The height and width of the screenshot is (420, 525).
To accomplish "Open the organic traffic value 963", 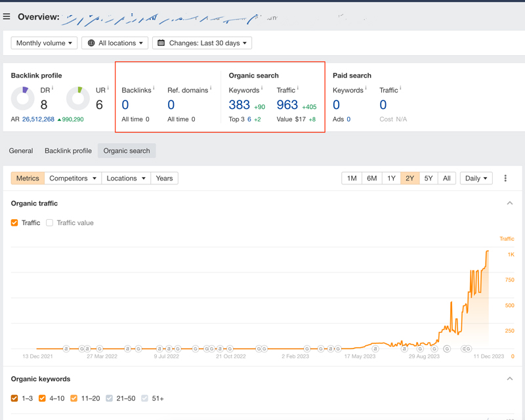I will click(x=287, y=105).
